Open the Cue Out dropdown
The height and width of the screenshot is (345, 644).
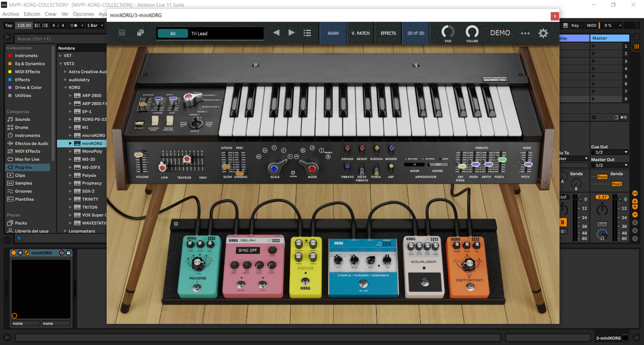coord(610,152)
